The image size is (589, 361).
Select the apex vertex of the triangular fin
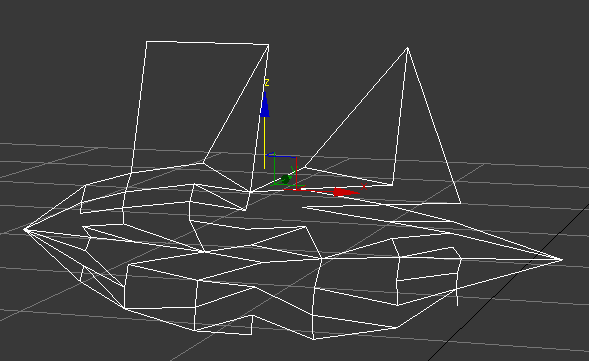pyautogui.click(x=408, y=48)
